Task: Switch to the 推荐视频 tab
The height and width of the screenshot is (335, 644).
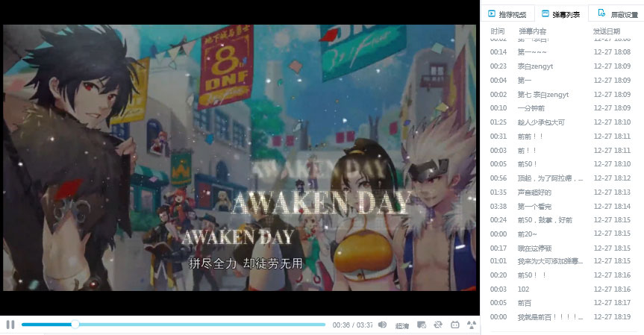Action: click(507, 14)
